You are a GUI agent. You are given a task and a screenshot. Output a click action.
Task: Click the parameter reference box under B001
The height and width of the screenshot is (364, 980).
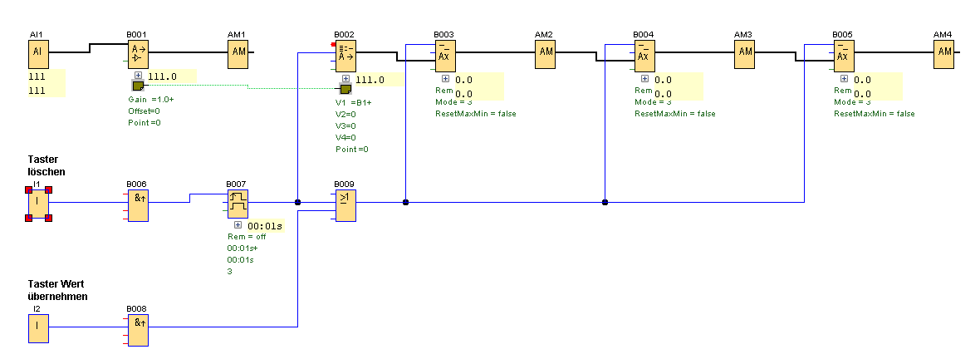point(138,86)
